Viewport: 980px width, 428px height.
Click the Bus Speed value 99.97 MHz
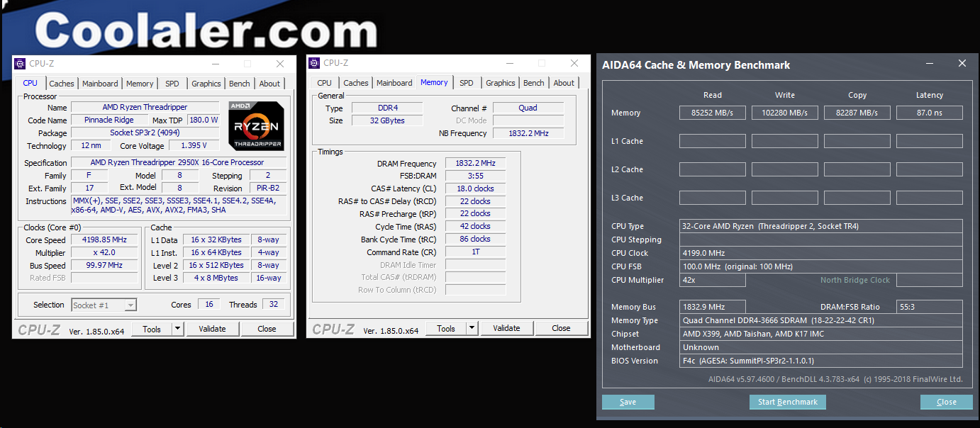(105, 265)
